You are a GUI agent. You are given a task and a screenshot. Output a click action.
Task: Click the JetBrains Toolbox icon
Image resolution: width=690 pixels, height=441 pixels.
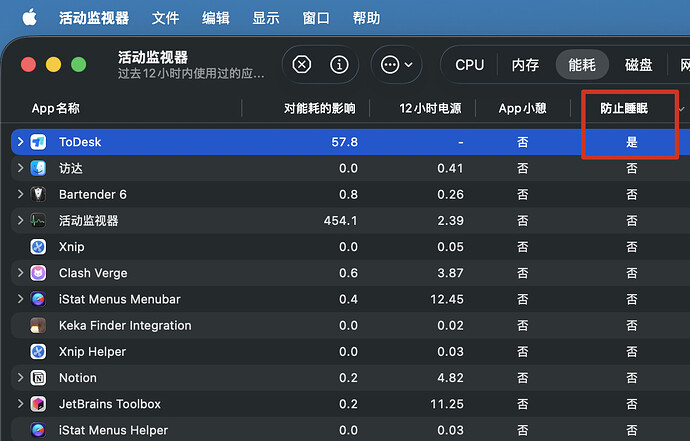(x=38, y=404)
